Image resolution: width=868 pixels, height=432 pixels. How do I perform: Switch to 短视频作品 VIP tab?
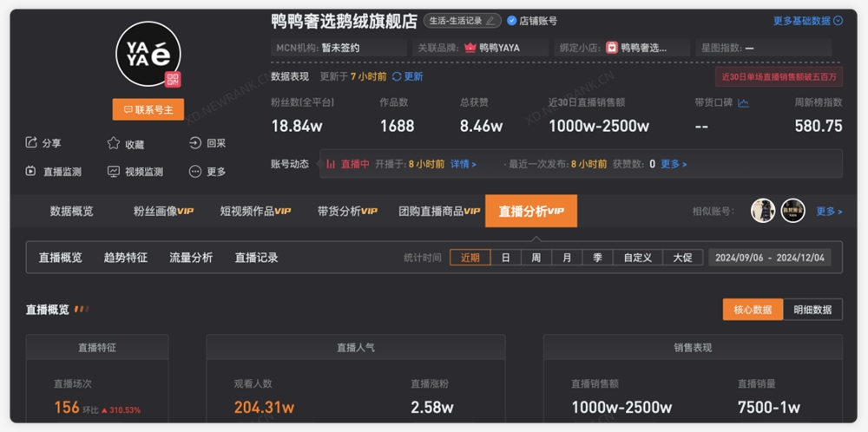coord(255,211)
